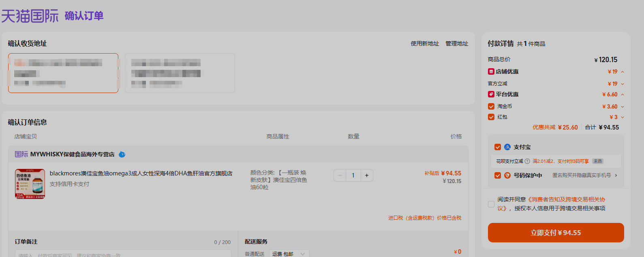Click the 未选 Huabei tag
Image resolution: width=644 pixels, height=257 pixels.
[598, 161]
